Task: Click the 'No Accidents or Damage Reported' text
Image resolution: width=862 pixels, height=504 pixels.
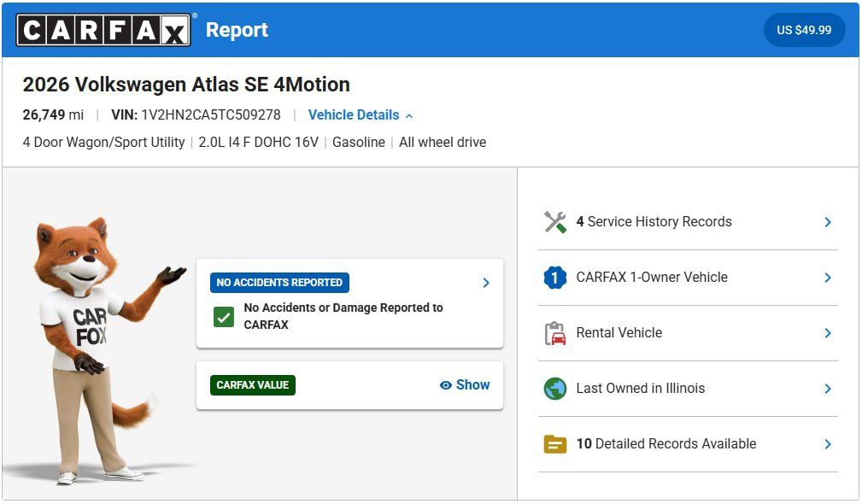Action: pyautogui.click(x=343, y=316)
